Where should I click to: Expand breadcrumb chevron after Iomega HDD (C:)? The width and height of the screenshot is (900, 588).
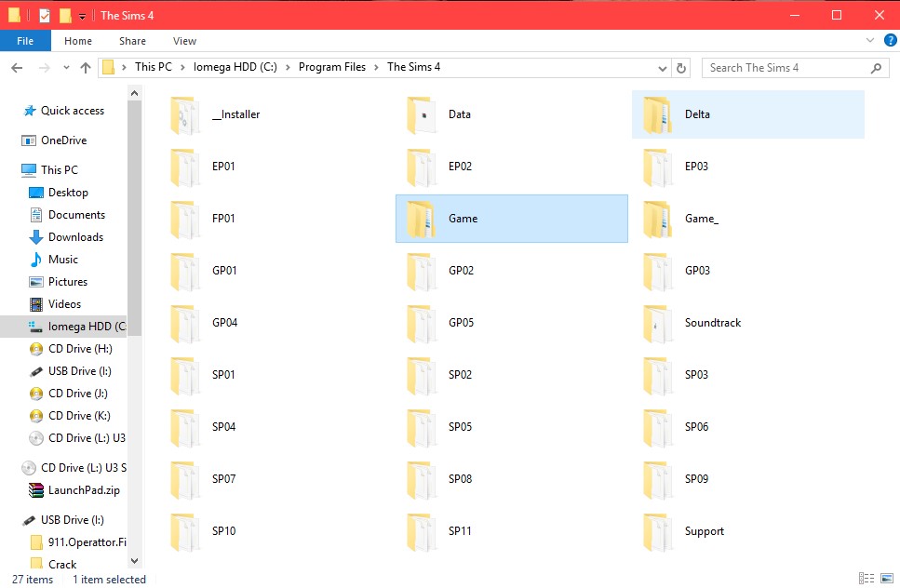coord(288,67)
